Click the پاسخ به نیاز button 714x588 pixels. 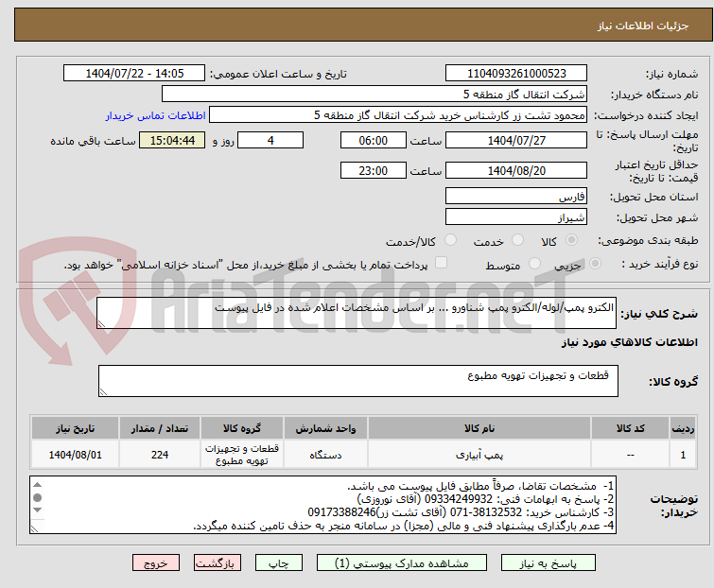pos(548,563)
